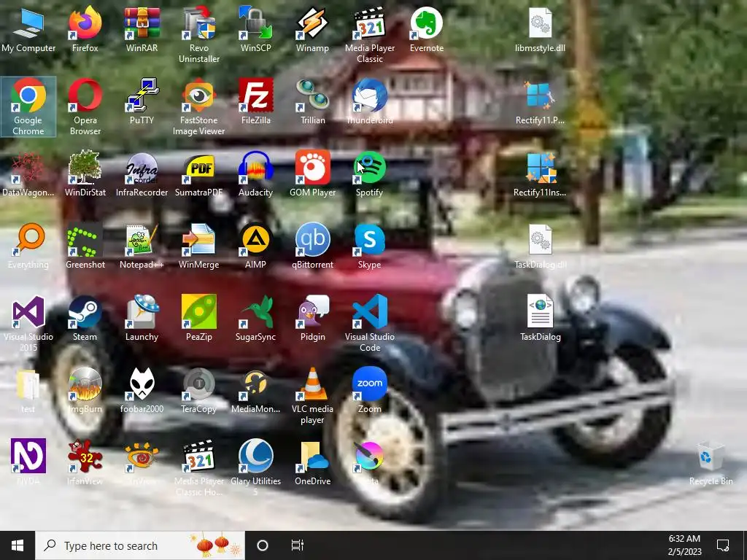This screenshot has height=560, width=747.
Task: Click the Everything search shortcut
Action: point(28,241)
